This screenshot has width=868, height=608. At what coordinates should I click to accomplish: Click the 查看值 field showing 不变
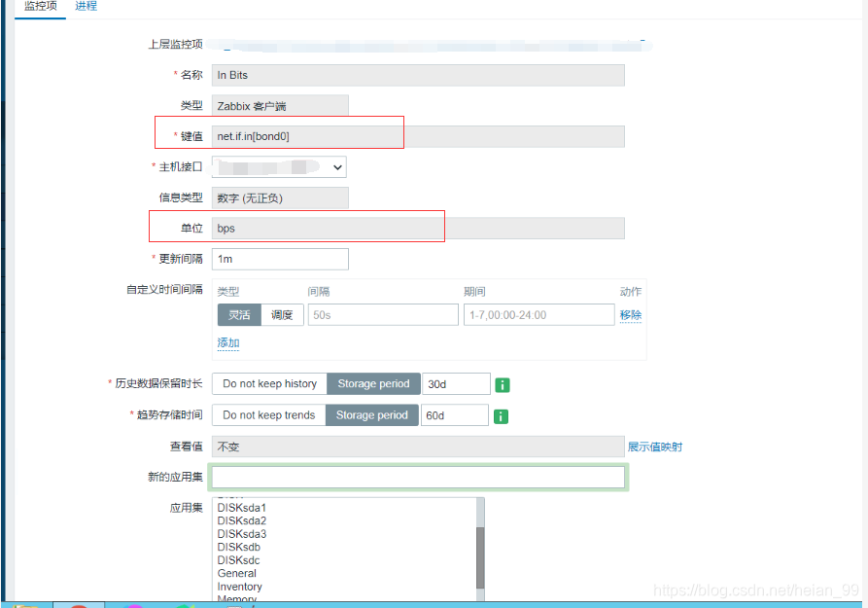(418, 447)
